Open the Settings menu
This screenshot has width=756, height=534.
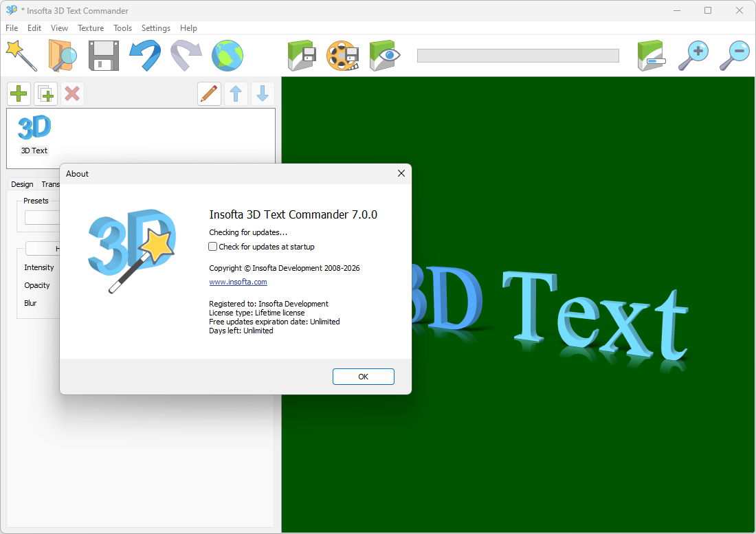click(x=156, y=28)
